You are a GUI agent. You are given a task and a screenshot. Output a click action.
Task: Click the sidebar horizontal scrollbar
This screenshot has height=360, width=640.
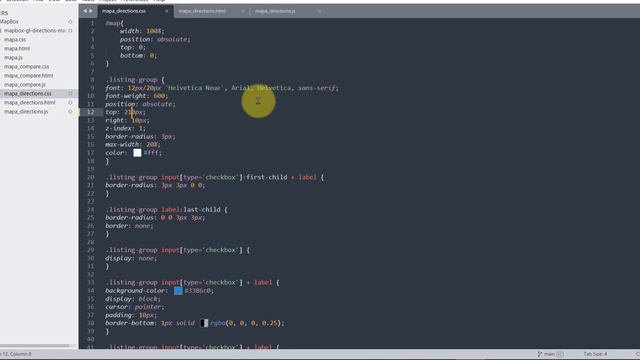click(35, 346)
